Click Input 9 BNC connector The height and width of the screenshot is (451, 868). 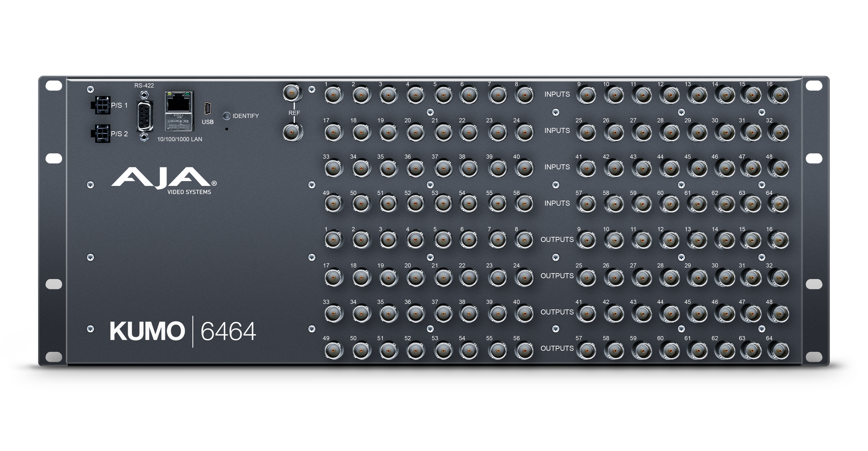[587, 95]
